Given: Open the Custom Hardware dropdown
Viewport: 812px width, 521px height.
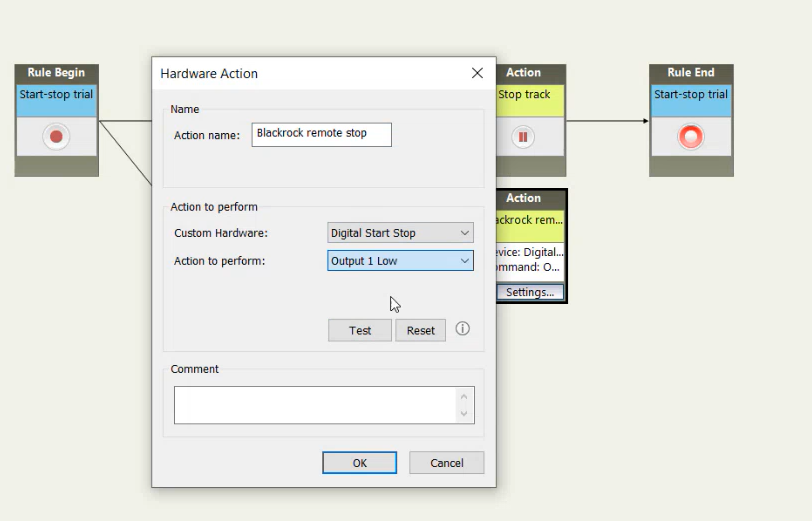Looking at the screenshot, I should tap(400, 233).
